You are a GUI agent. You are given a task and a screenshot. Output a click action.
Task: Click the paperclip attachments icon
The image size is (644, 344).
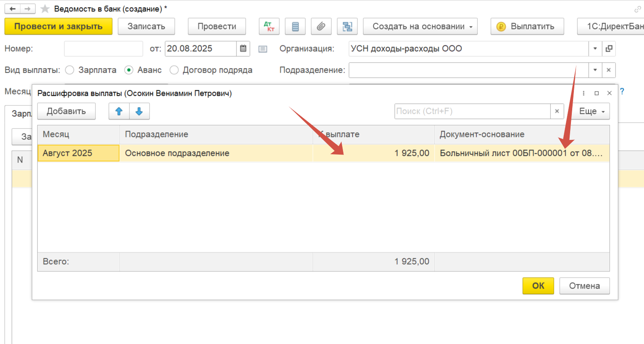click(x=321, y=26)
